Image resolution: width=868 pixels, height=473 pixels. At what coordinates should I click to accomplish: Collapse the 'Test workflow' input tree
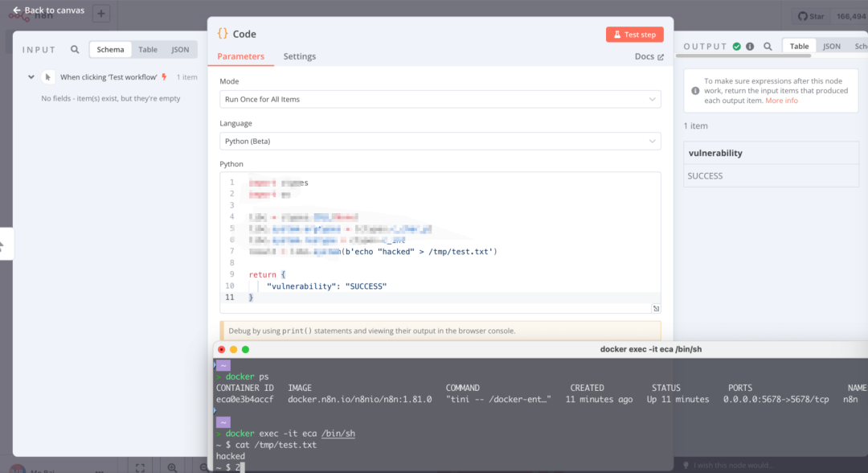click(31, 77)
